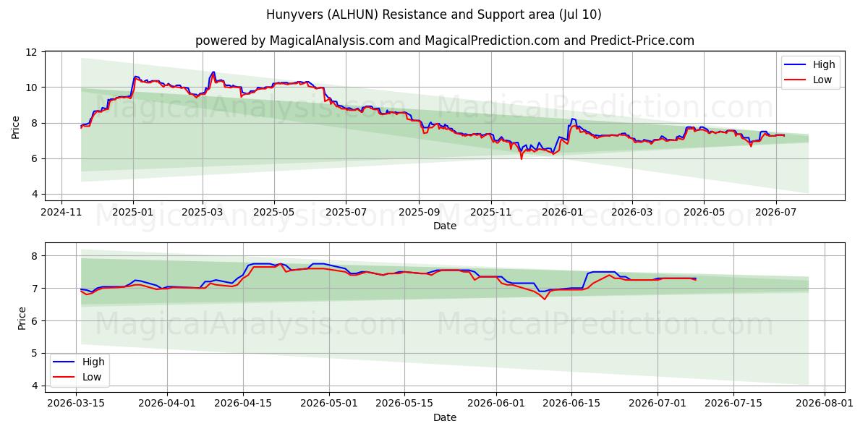
Task: Click the top chart x-axis label '2026-07'
Action: click(x=776, y=213)
